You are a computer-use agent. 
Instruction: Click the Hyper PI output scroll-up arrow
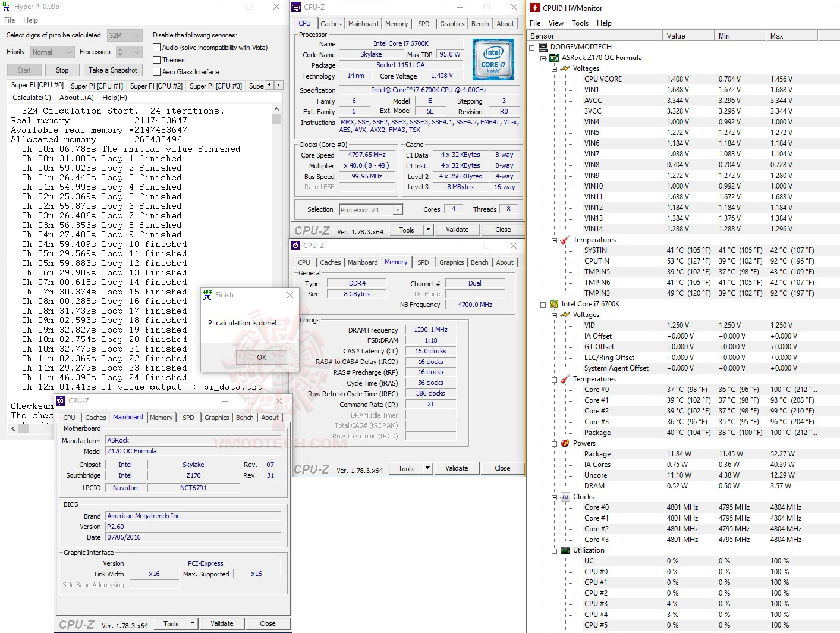pos(276,109)
